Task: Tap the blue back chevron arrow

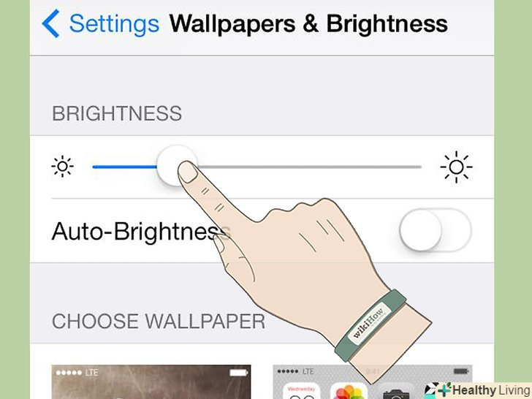Action: [x=51, y=23]
